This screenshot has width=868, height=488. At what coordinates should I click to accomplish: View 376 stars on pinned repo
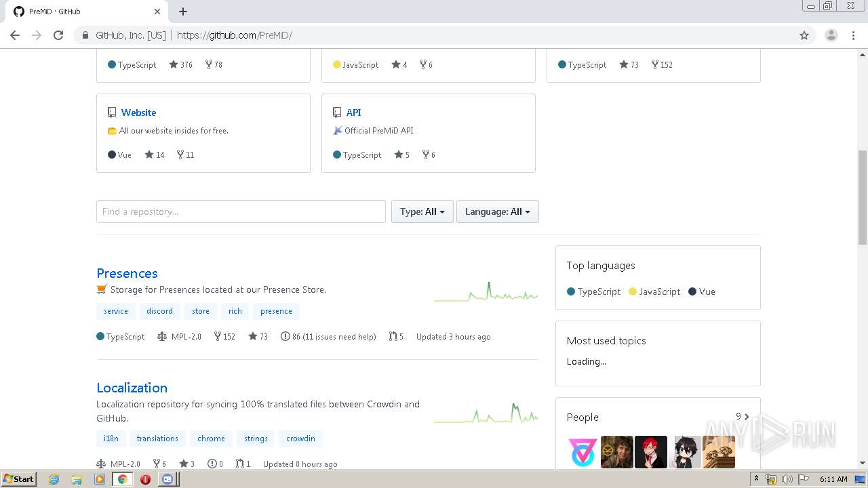[181, 64]
